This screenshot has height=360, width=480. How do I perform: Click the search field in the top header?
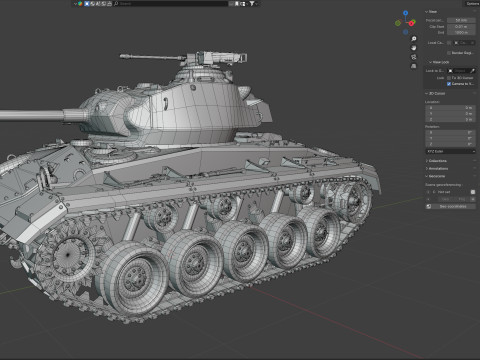(170, 4)
